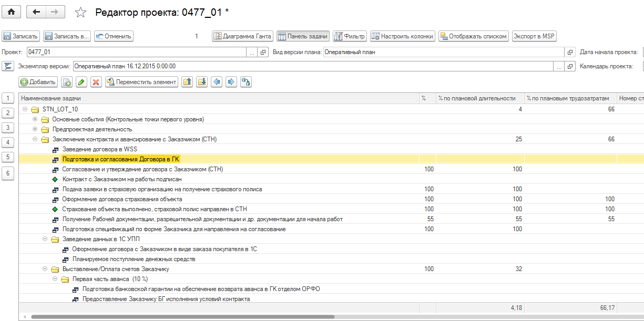This screenshot has width=644, height=321.
Task: Expand the Основные события node
Action: tap(35, 119)
